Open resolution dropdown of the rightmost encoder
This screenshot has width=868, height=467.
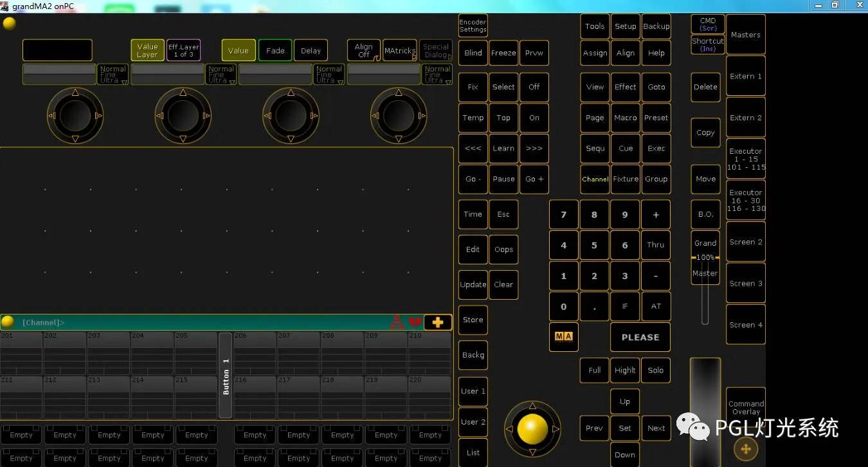[x=437, y=75]
